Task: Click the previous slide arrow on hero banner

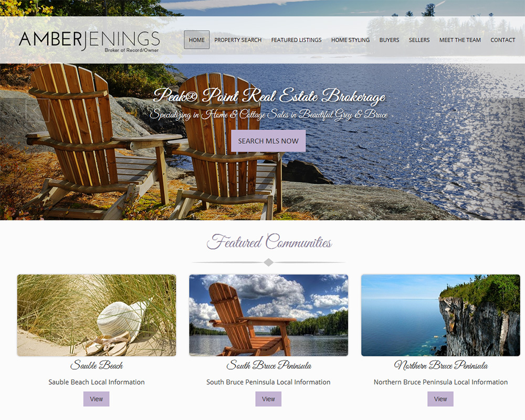Action: point(37,110)
